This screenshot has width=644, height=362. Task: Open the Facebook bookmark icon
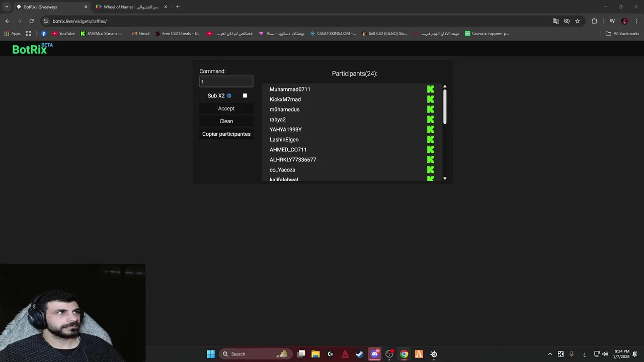[x=44, y=34]
